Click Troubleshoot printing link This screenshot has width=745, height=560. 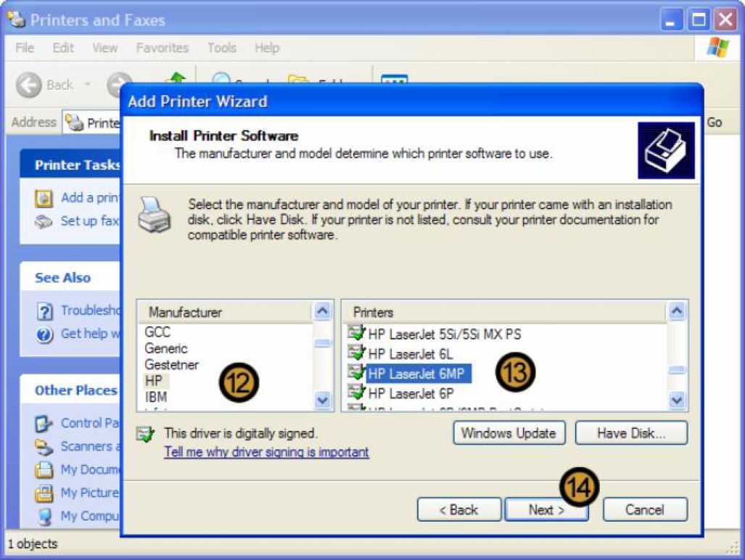tap(90, 310)
